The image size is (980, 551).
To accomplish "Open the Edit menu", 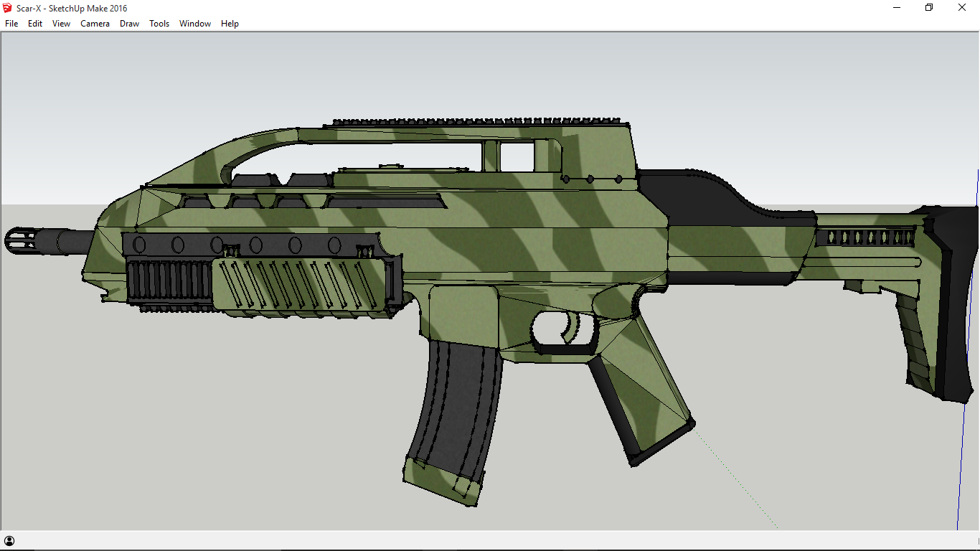I will (x=34, y=24).
